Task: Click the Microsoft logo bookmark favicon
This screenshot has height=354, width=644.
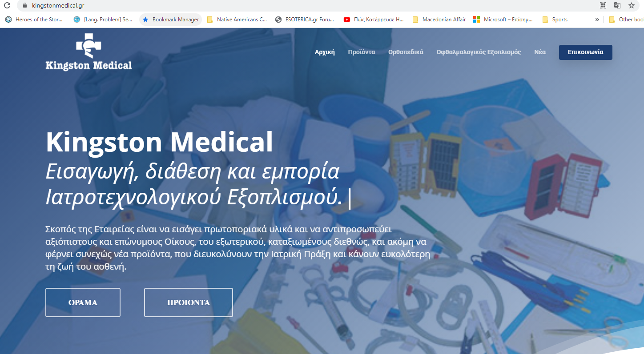Action: click(x=476, y=20)
